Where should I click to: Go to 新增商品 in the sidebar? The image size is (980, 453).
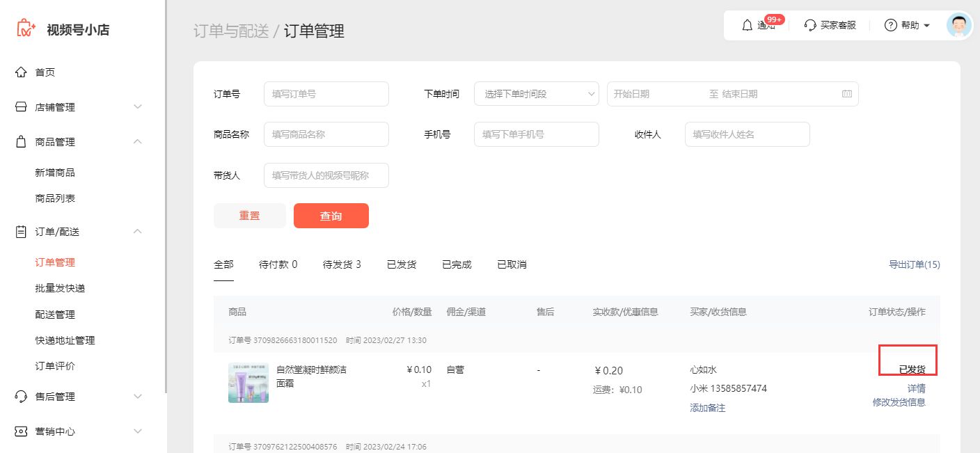[x=55, y=173]
